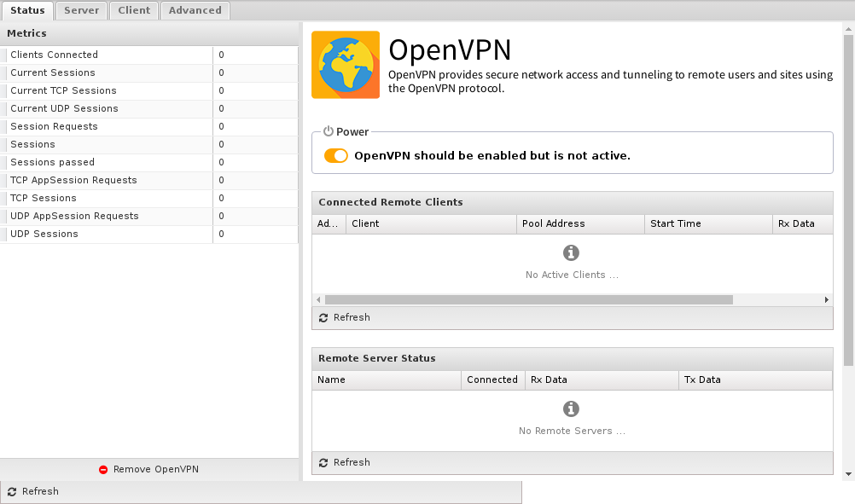855x504 pixels.
Task: Select the Session Requests metric row
Action: pyautogui.click(x=149, y=127)
